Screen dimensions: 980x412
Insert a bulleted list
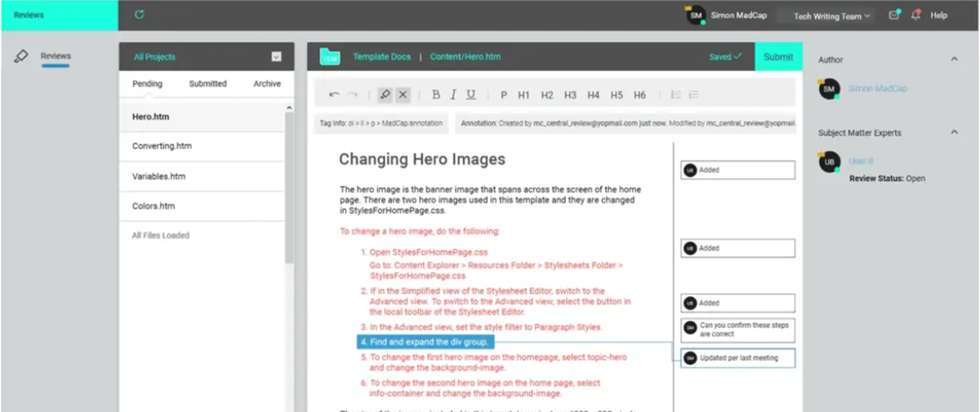(x=675, y=95)
